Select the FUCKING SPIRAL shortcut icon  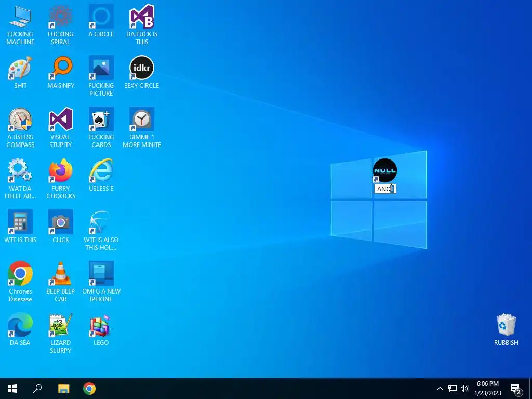click(60, 16)
